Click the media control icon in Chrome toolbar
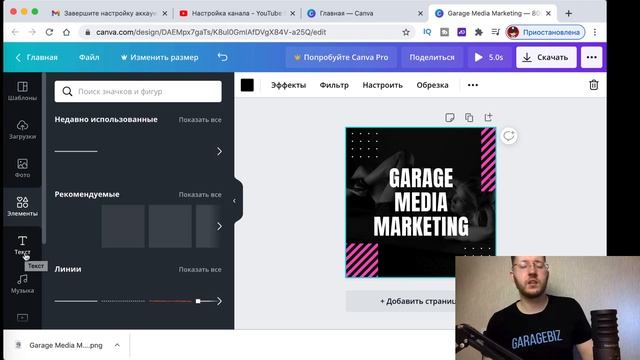 (496, 32)
